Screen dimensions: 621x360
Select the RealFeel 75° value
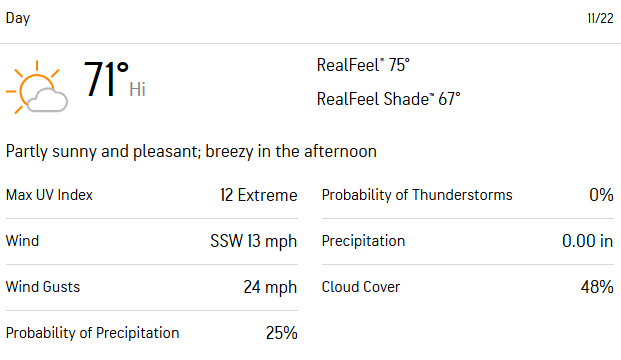coord(363,65)
